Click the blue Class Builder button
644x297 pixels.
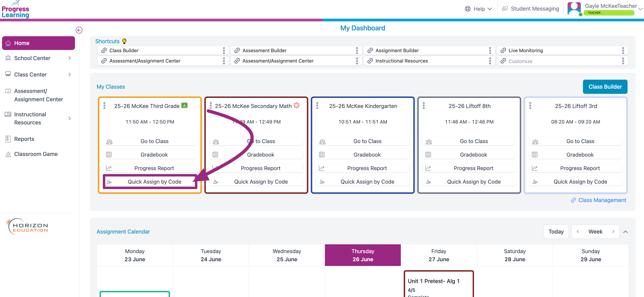[605, 87]
